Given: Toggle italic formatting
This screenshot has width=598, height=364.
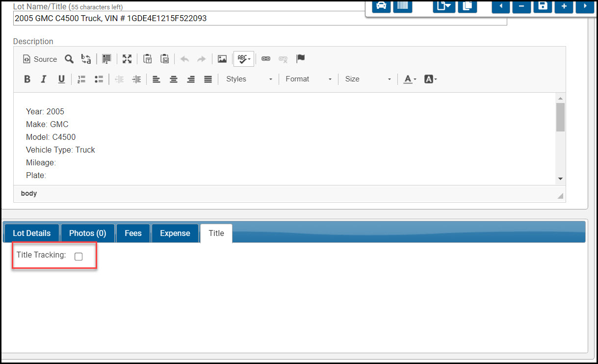Looking at the screenshot, I should [44, 79].
